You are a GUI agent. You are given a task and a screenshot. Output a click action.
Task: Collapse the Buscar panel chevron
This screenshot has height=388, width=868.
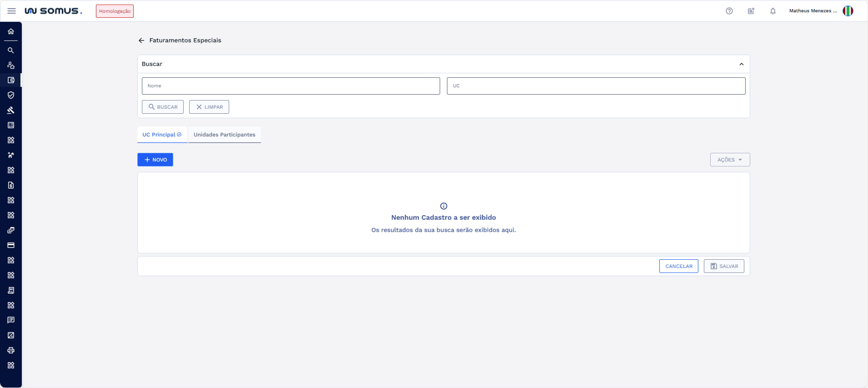pyautogui.click(x=741, y=64)
